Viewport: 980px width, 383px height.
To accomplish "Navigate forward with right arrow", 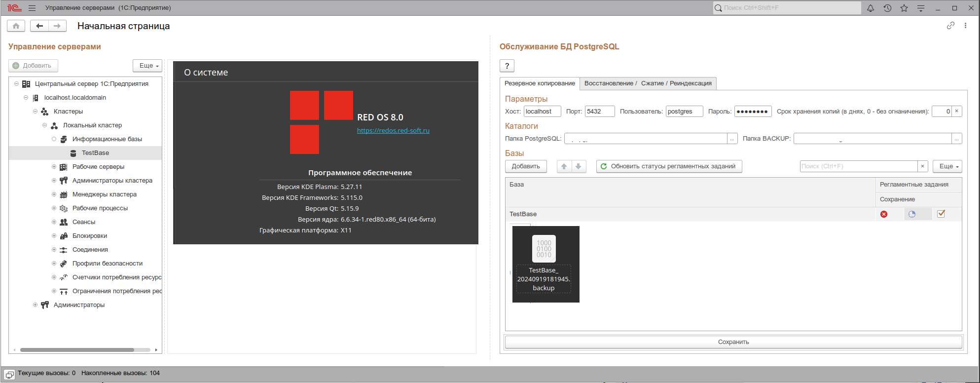I will click(x=57, y=26).
